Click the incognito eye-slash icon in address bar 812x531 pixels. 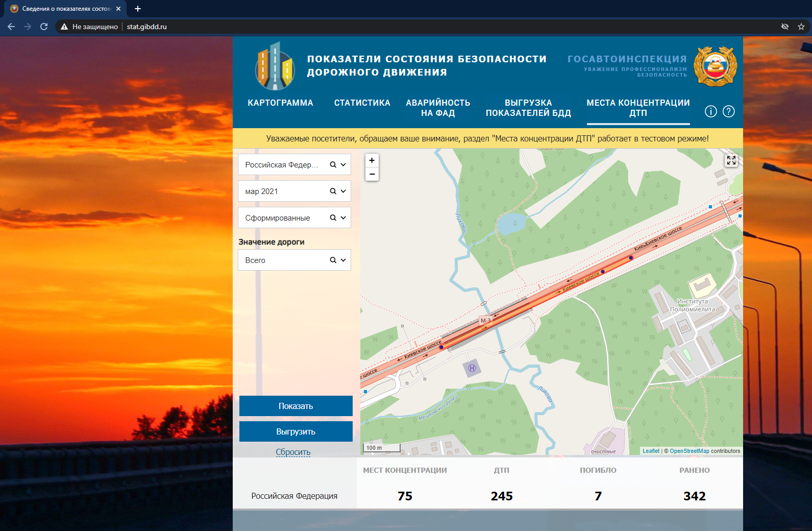tap(785, 27)
